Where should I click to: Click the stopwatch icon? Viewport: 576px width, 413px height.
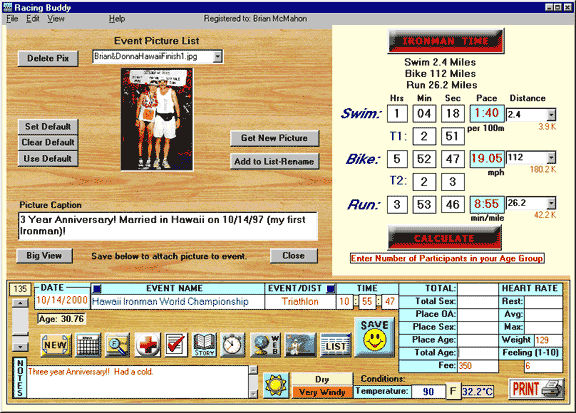pos(233,345)
